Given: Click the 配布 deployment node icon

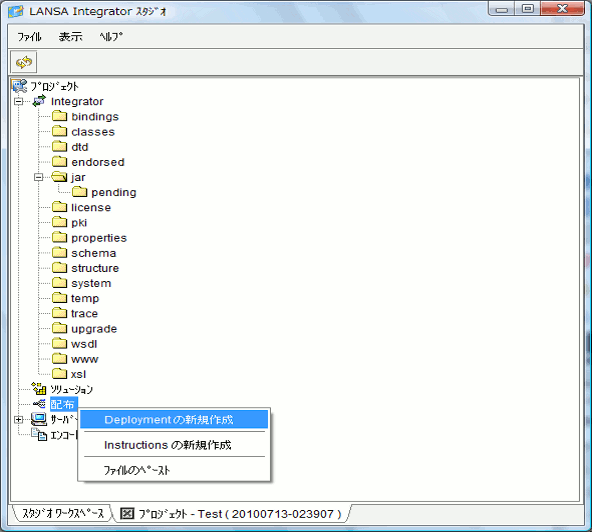Looking at the screenshot, I should coord(39,404).
